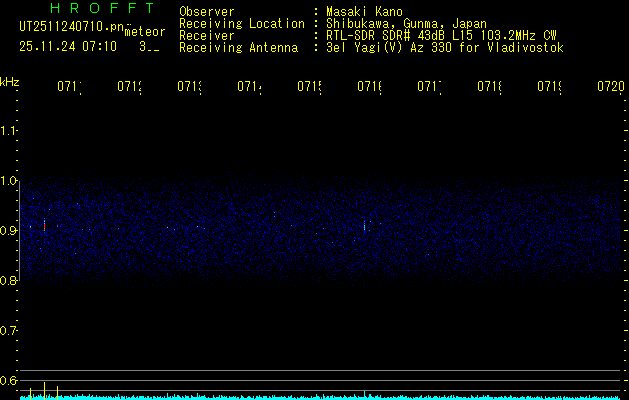
Task: Click the Receiving Location label
Action: [x=242, y=24]
